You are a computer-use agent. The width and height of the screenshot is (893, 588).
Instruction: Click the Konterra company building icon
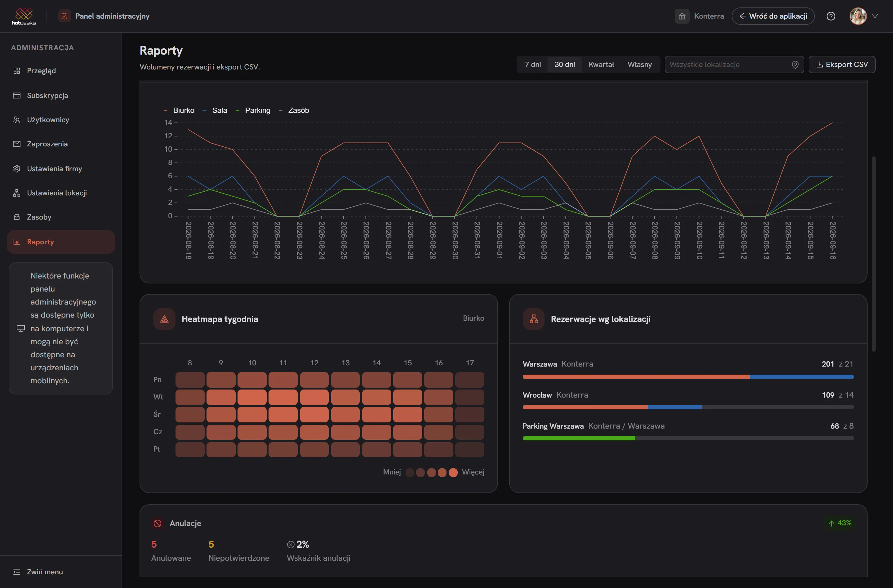click(x=682, y=16)
